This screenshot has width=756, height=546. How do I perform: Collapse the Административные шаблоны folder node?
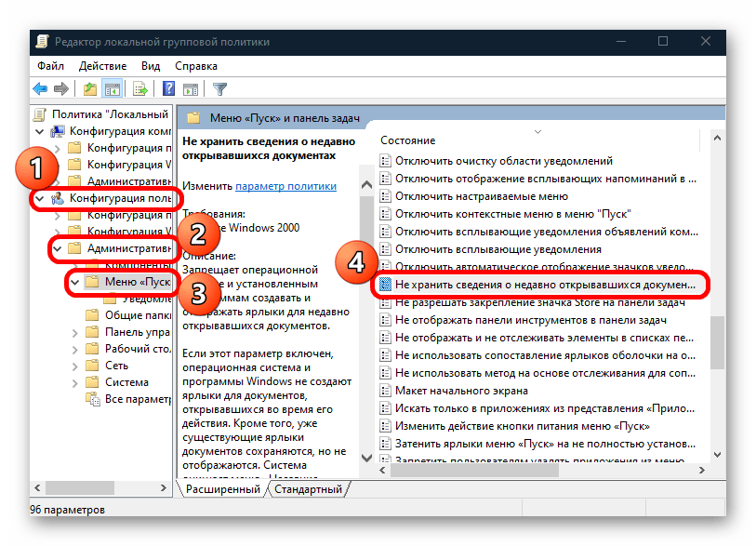pos(58,248)
